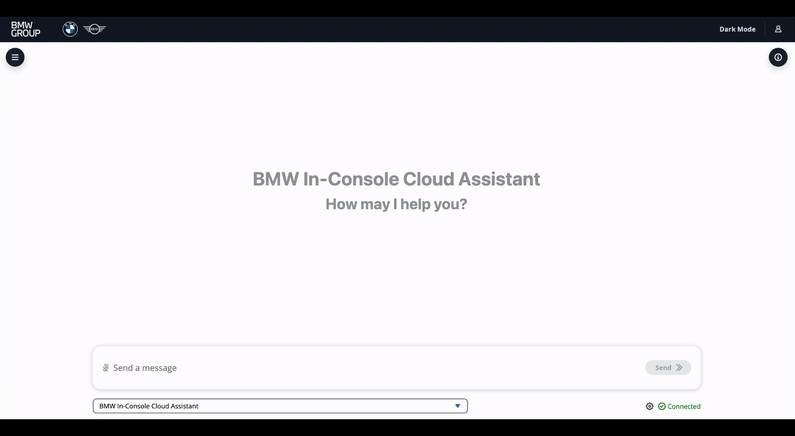Open the info panel button
The height and width of the screenshot is (436, 795).
[x=778, y=57]
